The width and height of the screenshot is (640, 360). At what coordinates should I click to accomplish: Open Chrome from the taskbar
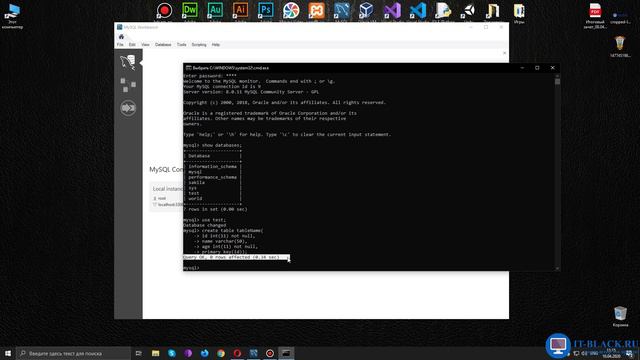tap(221, 353)
